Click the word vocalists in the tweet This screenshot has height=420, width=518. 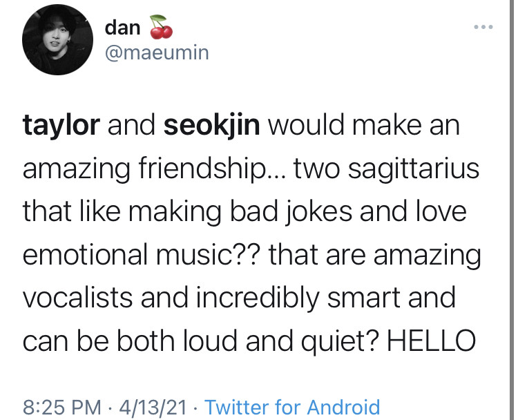coord(77,298)
